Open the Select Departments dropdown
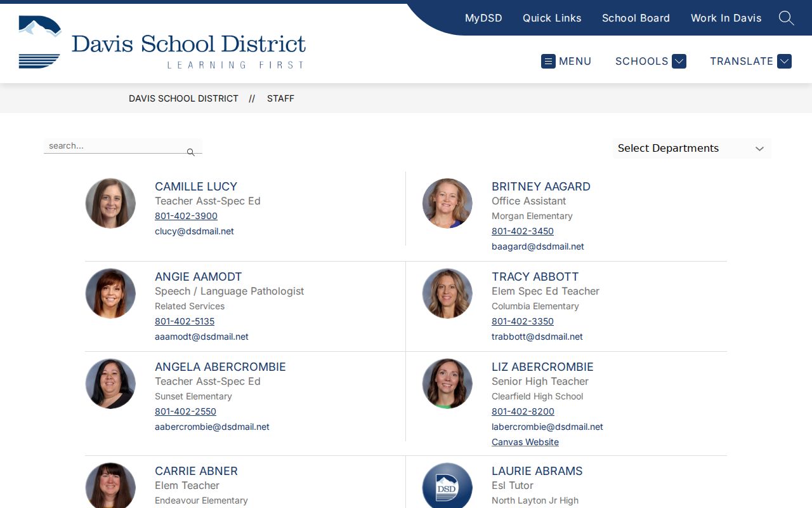 click(x=691, y=148)
